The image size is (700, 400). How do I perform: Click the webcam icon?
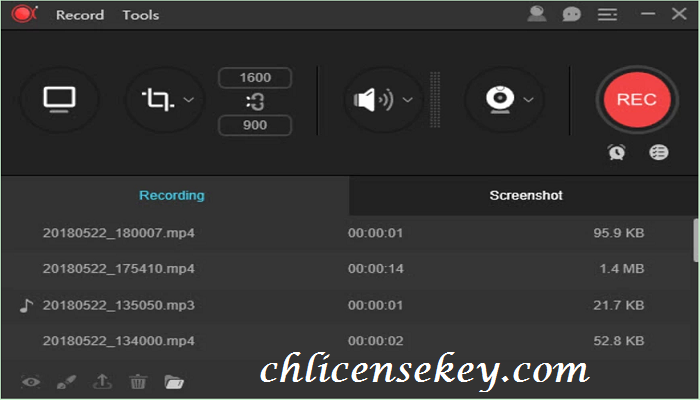(x=500, y=99)
